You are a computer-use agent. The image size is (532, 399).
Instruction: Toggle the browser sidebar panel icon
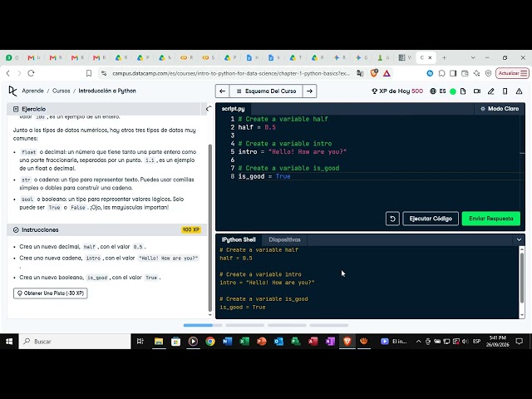pyautogui.click(x=453, y=73)
